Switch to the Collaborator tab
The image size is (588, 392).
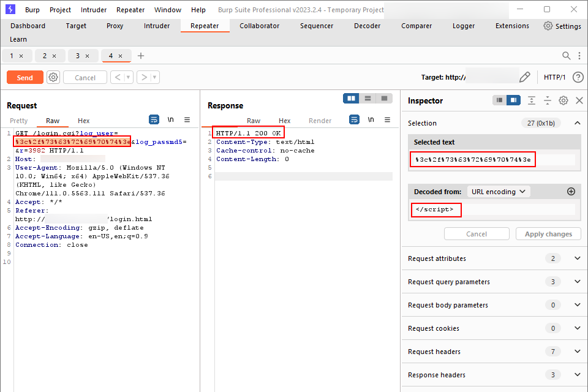coord(260,26)
